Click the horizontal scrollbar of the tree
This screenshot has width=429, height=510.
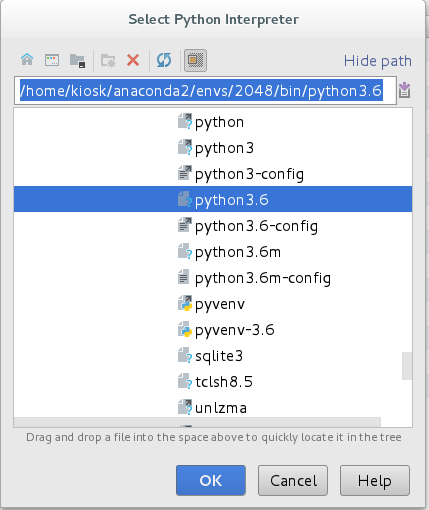click(197, 422)
